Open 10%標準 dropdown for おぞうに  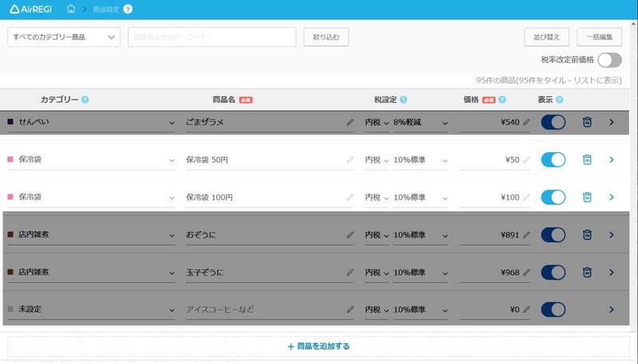coord(420,235)
